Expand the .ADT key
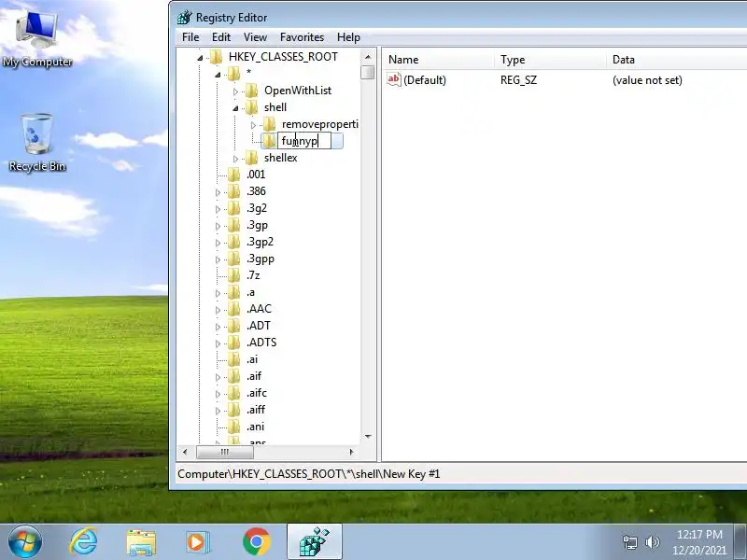This screenshot has width=747, height=560. point(218,327)
